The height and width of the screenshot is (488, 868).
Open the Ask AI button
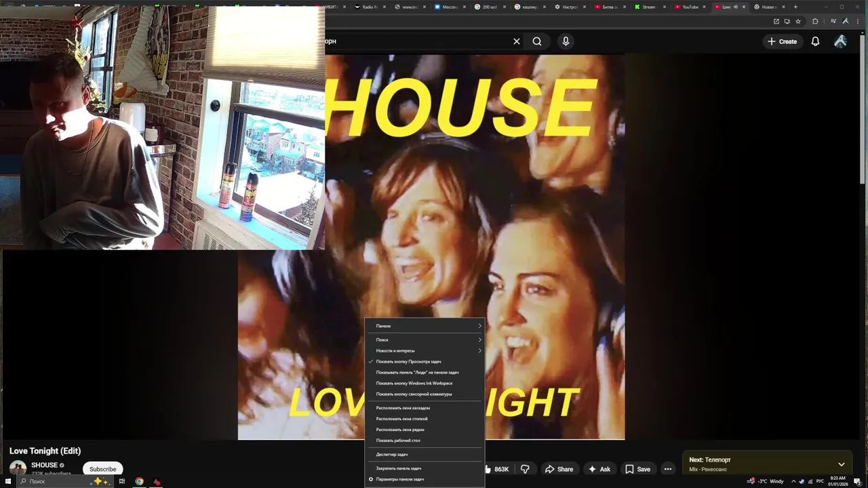[599, 469]
